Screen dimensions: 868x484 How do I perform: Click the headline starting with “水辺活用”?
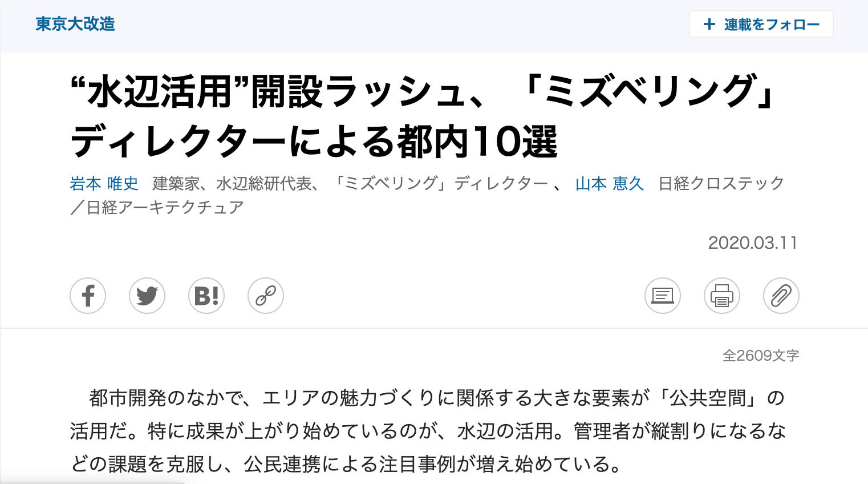[422, 116]
